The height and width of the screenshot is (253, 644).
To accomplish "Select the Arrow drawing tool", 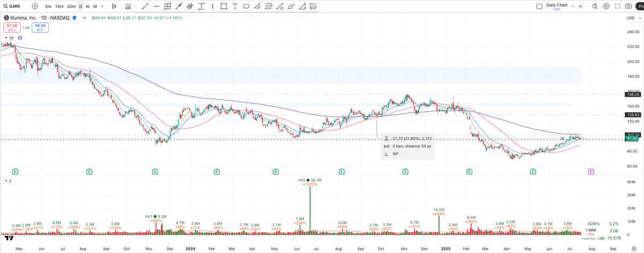I will [179, 6].
